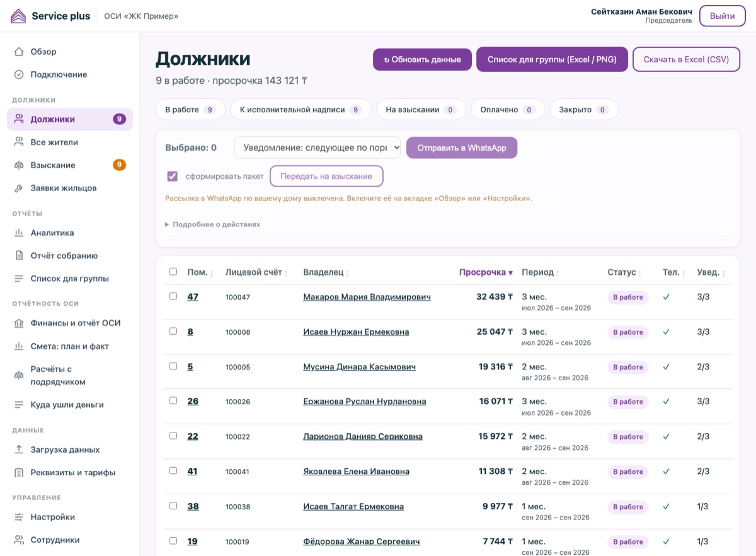Click the Смета: план и факт chart icon
This screenshot has width=756, height=556.
pyautogui.click(x=19, y=346)
